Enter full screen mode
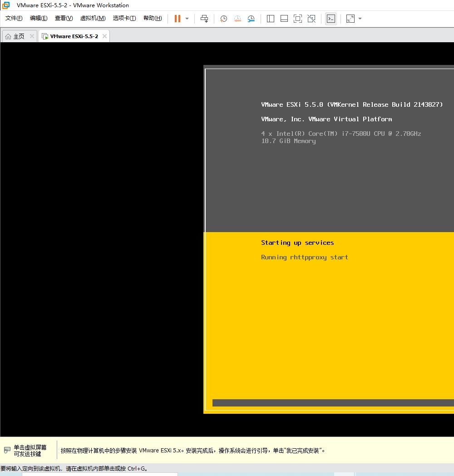 click(x=298, y=19)
